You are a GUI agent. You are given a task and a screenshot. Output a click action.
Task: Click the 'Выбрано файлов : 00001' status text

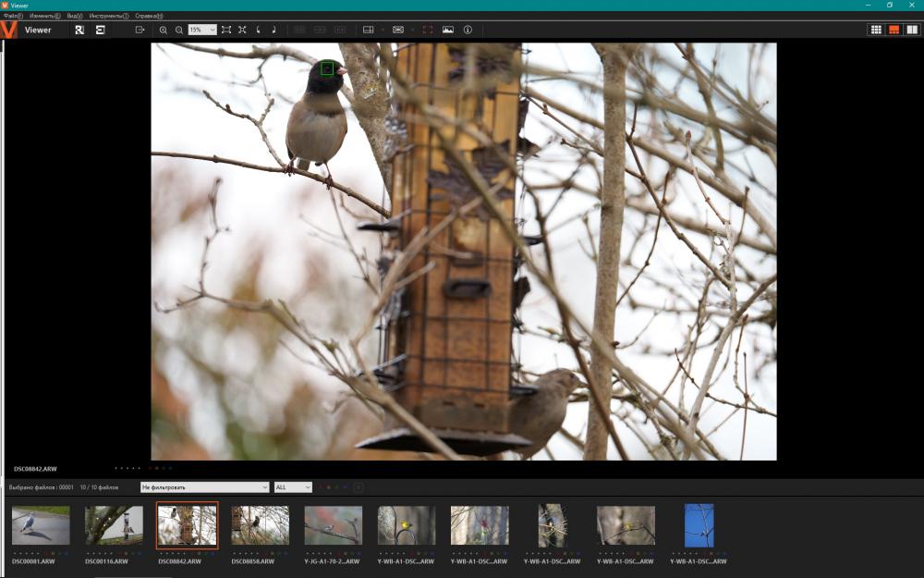click(42, 487)
